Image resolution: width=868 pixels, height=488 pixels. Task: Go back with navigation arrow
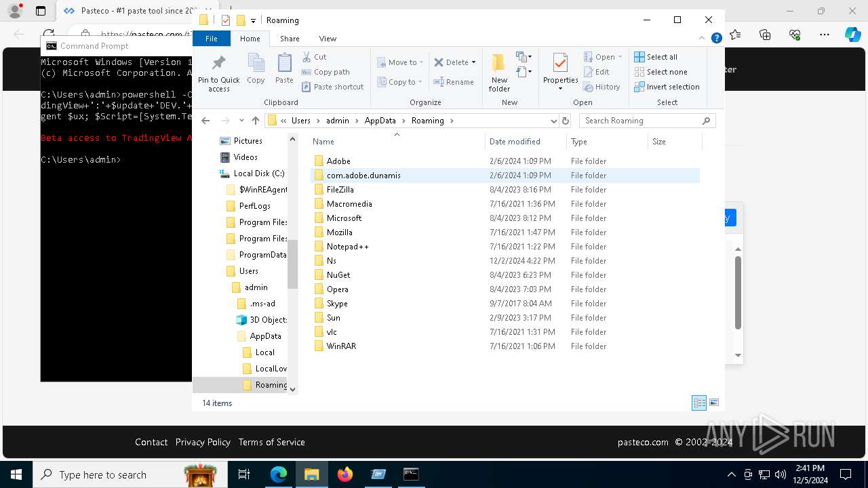point(205,121)
